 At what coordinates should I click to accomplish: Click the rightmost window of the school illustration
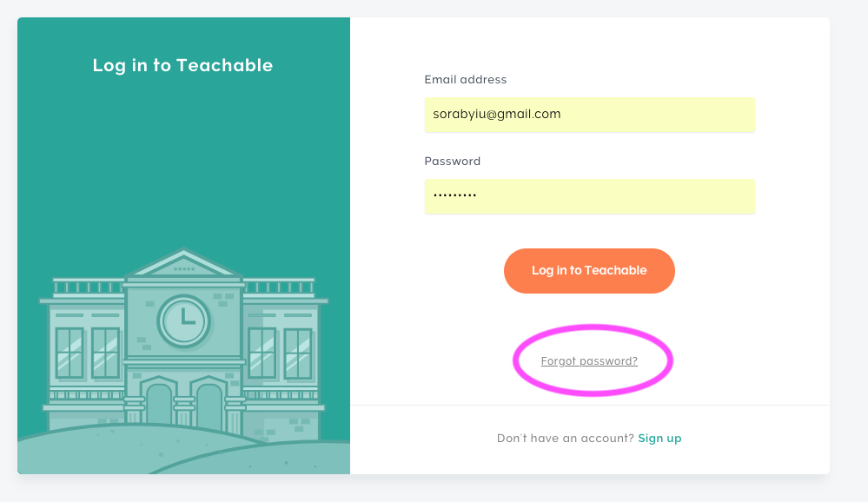(298, 353)
